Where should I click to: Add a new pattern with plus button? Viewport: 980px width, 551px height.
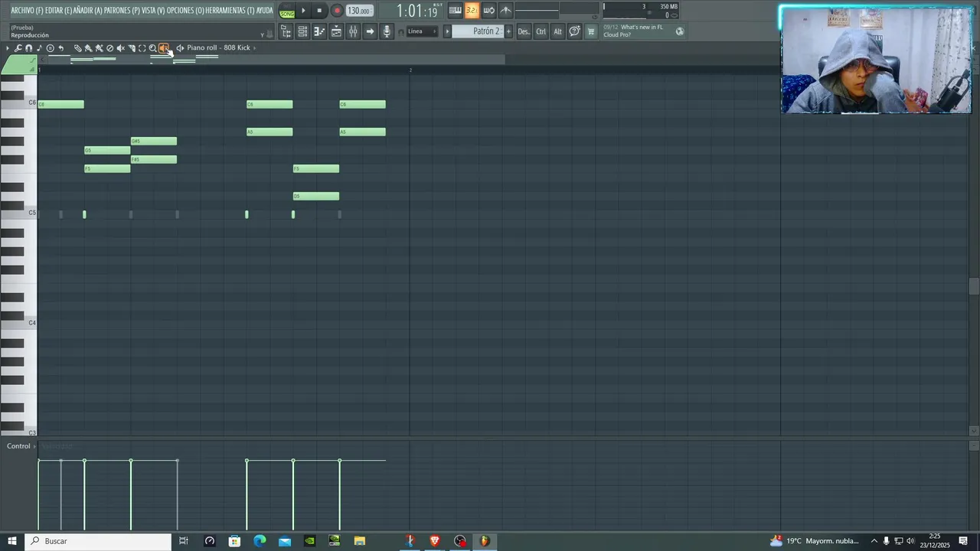tap(508, 31)
